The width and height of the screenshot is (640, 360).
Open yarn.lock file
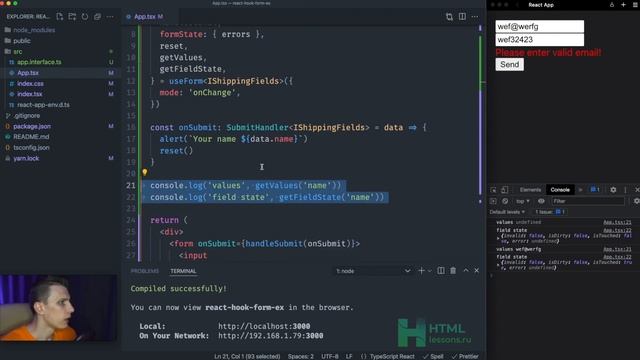(x=26, y=158)
